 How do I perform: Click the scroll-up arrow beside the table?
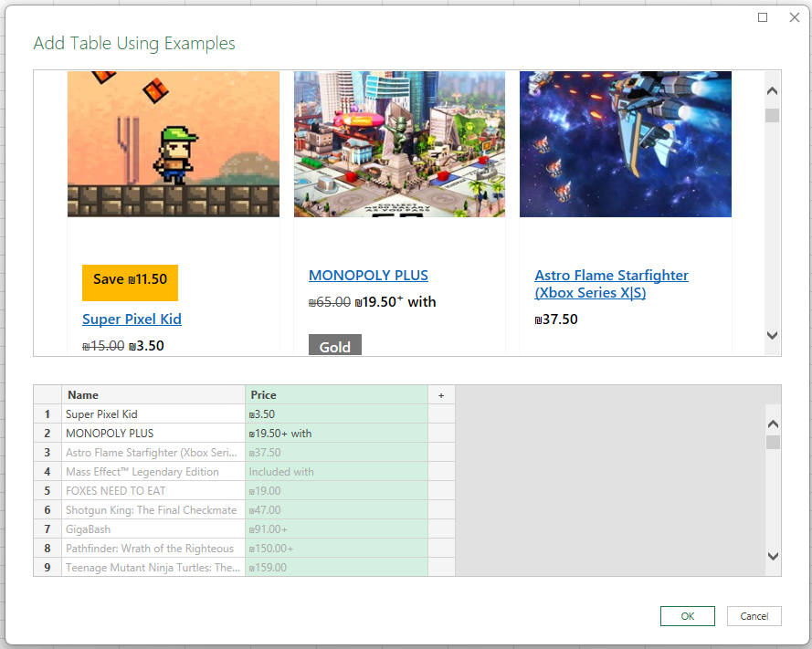772,423
